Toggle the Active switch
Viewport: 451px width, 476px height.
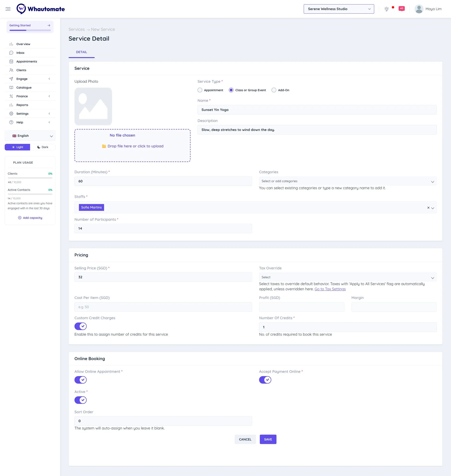click(x=81, y=400)
